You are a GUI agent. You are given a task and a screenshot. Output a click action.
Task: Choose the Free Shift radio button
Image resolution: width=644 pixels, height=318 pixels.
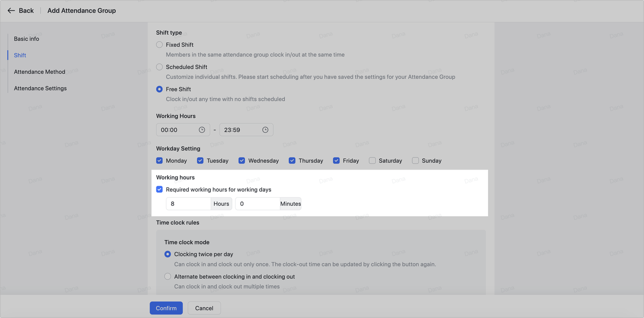pos(159,89)
